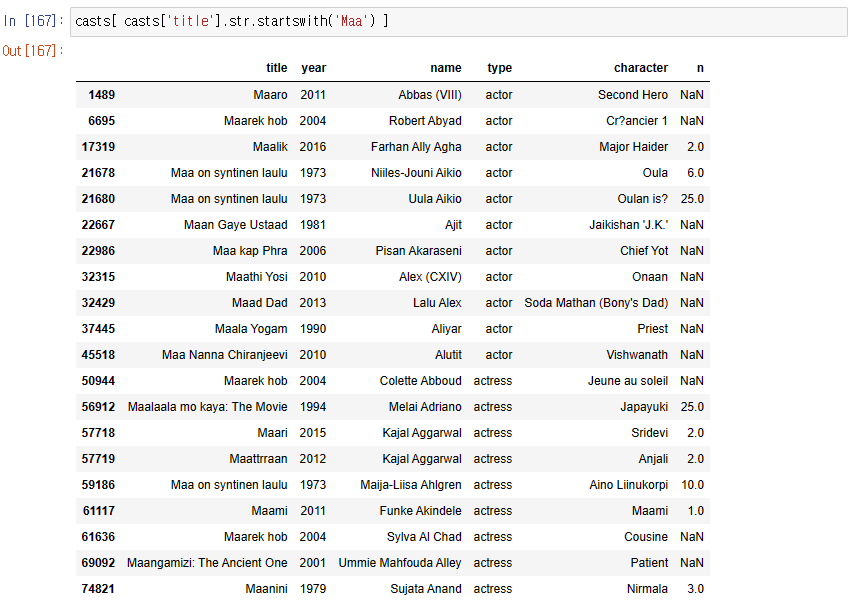
Task: Click the name cell 'Pisan Akaraseni'
Action: pyautogui.click(x=418, y=251)
